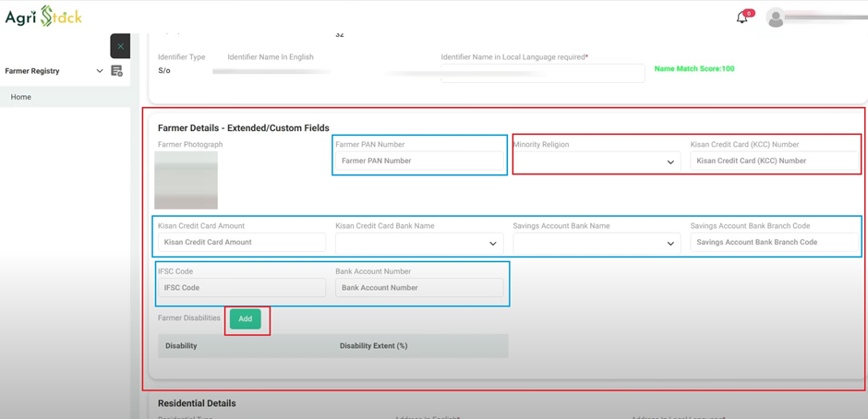Click the Agri Stack logo
Viewport: 868px width, 419px height.
click(x=43, y=18)
